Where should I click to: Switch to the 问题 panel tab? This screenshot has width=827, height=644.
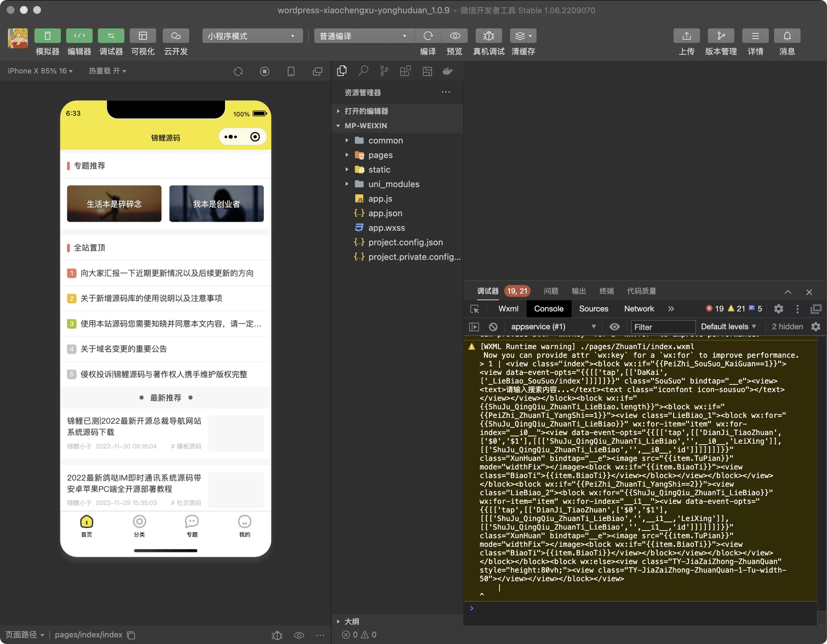(x=551, y=291)
